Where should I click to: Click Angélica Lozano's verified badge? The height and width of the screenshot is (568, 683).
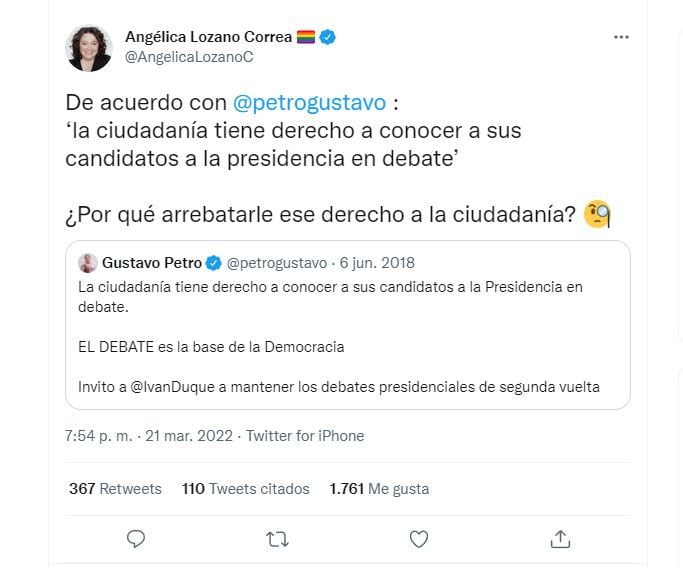(x=327, y=37)
